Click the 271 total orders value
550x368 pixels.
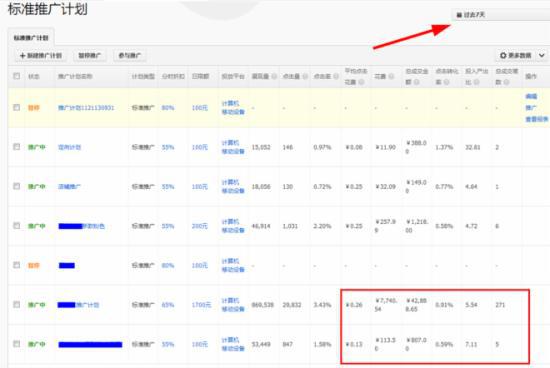(500, 305)
